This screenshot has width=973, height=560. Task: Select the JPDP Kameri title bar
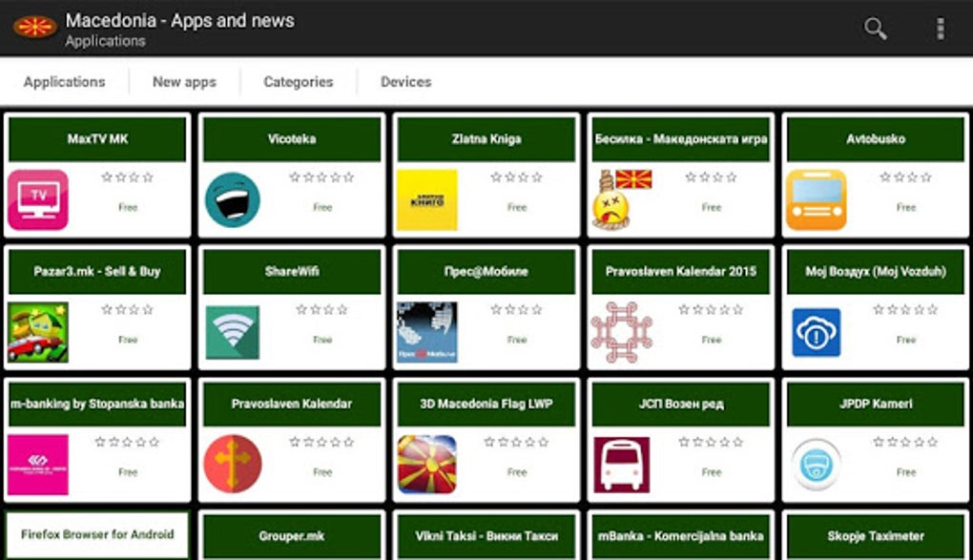coord(876,404)
